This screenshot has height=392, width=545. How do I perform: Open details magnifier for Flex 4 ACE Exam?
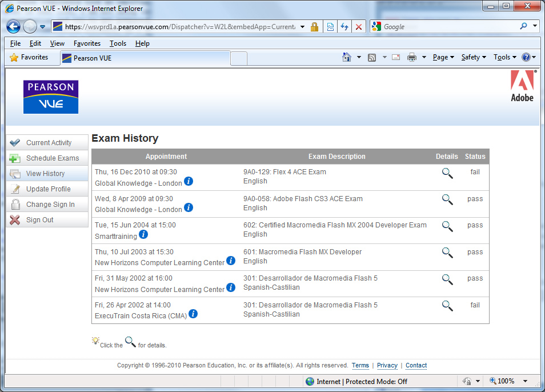click(x=447, y=173)
